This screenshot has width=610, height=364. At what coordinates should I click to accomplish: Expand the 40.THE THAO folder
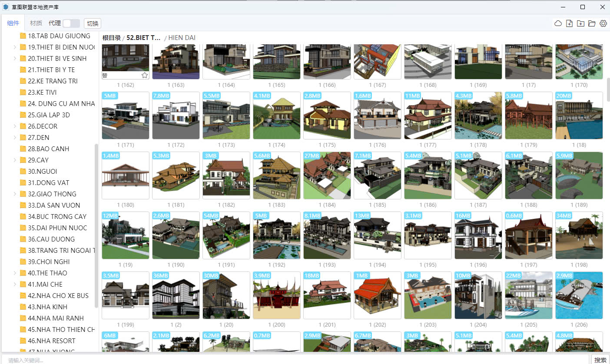click(x=15, y=273)
